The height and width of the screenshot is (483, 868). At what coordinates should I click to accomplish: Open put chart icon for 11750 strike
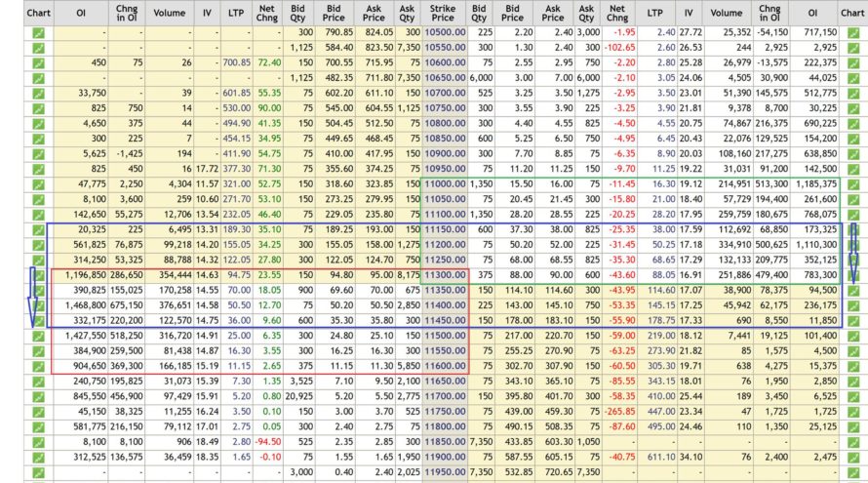pyautogui.click(x=853, y=412)
